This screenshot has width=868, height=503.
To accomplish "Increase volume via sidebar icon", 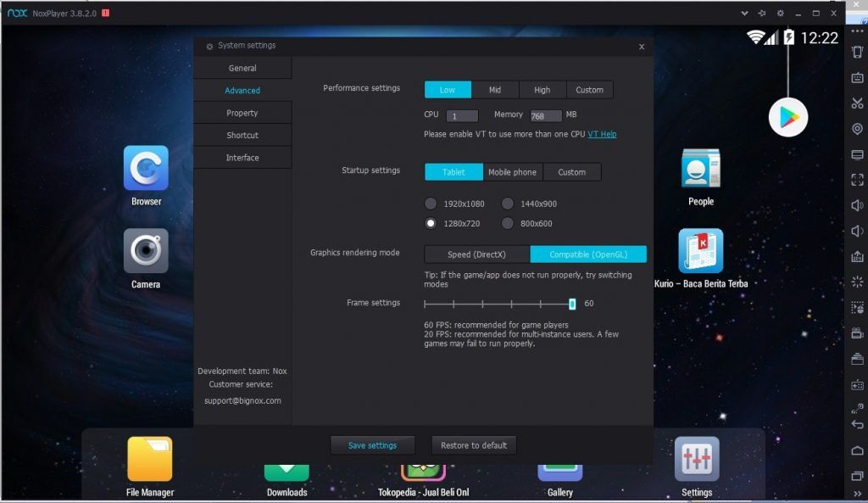I will (x=856, y=205).
